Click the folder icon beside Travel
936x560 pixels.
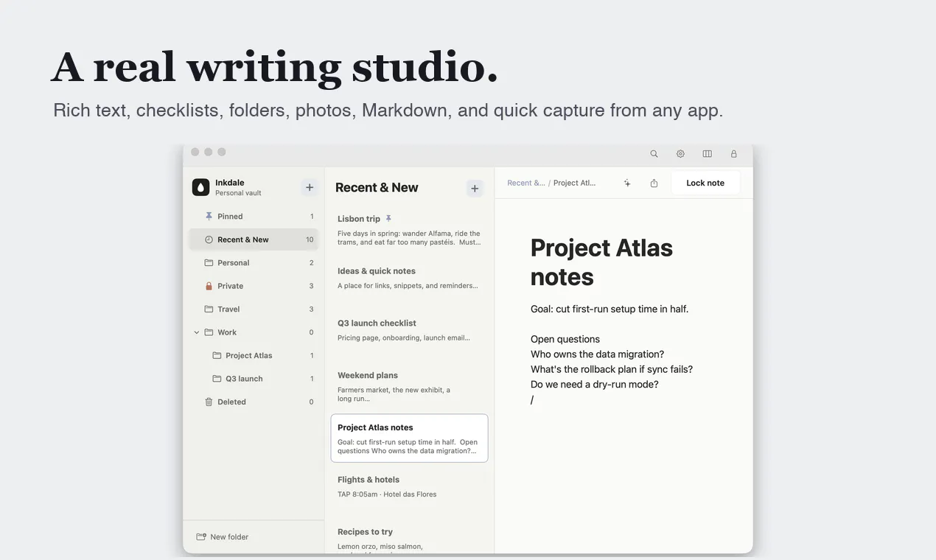209,309
